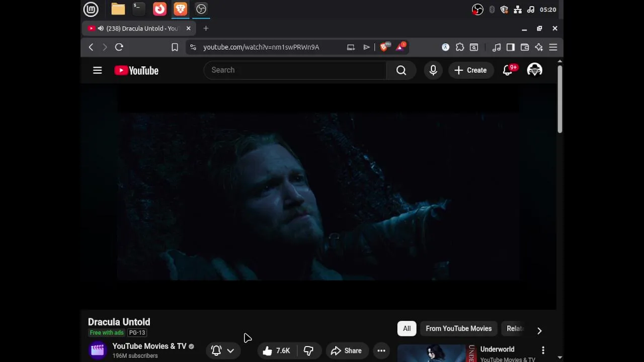The width and height of the screenshot is (644, 362).
Task: Dislike the video
Action: 308,350
